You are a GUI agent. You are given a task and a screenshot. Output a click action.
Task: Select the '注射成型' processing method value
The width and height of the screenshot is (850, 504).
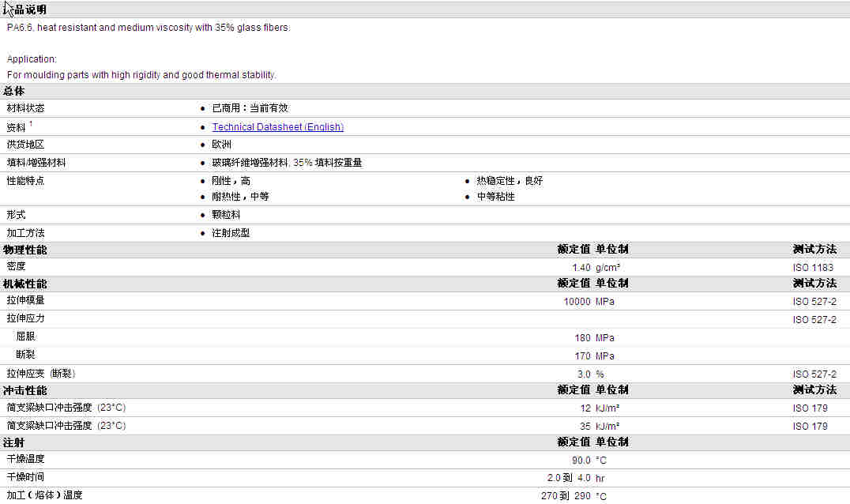point(231,233)
